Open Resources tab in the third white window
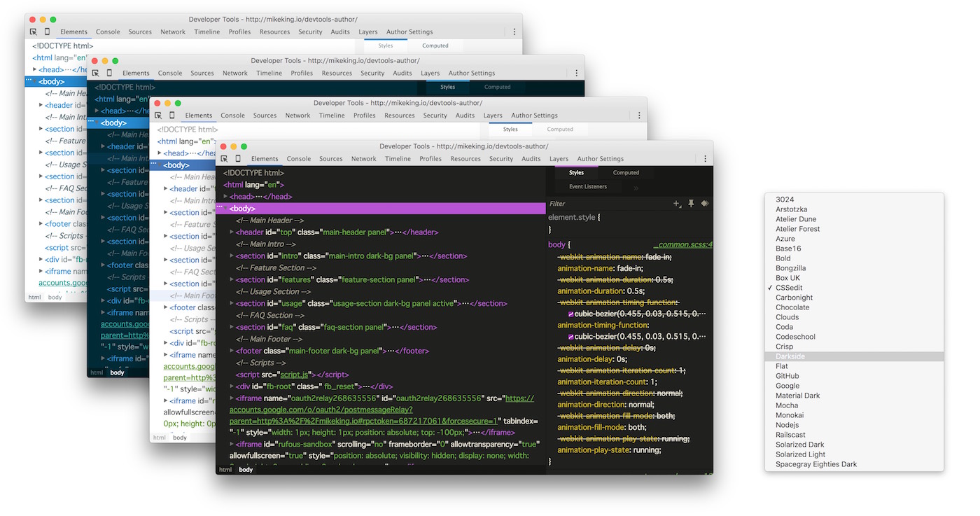 [400, 116]
